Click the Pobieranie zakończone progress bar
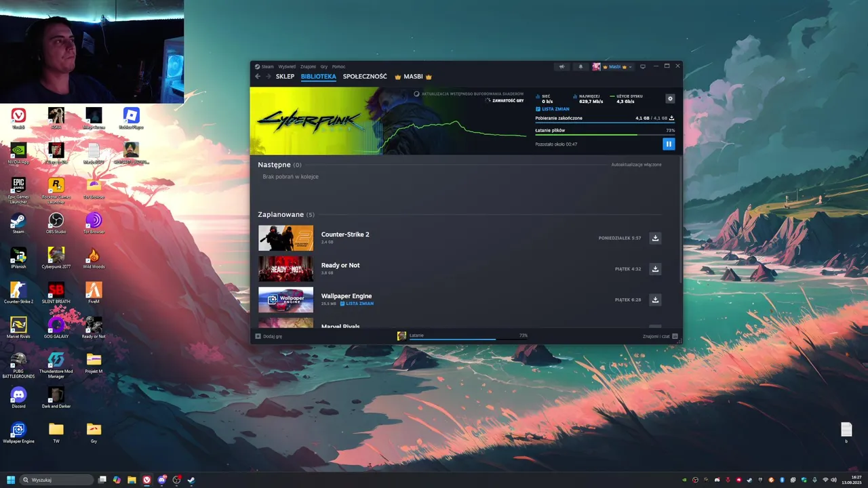The width and height of the screenshot is (868, 488). tap(605, 123)
